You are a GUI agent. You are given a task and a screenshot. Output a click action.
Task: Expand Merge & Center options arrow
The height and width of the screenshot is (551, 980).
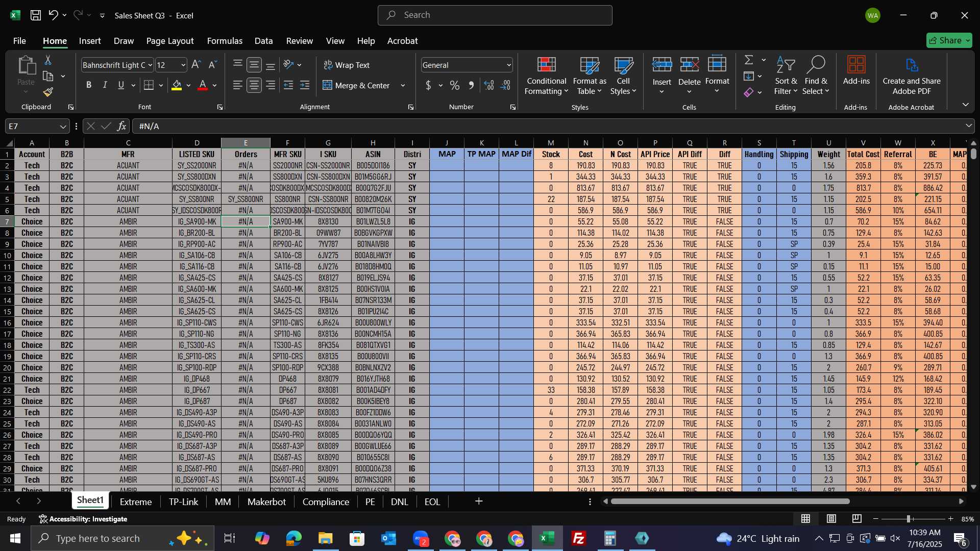point(403,86)
